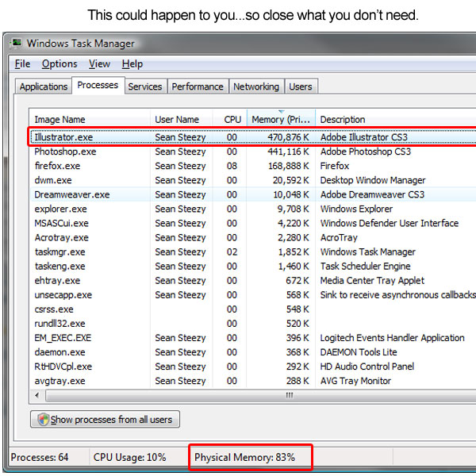
Task: Click shield icon on Show processes button
Action: coord(43,420)
